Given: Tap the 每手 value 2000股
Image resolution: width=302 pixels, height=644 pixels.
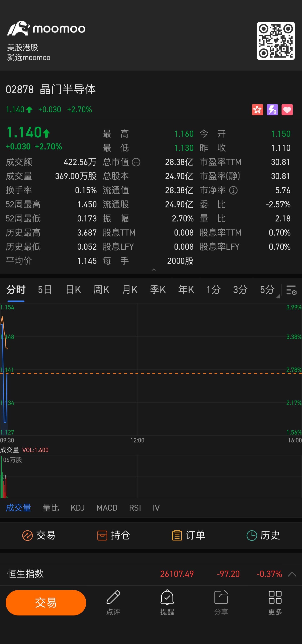Looking at the screenshot, I should tap(180, 261).
